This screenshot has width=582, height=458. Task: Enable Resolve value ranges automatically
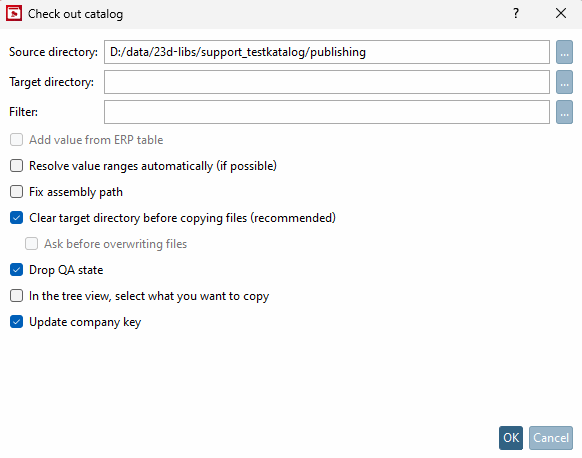point(16,166)
